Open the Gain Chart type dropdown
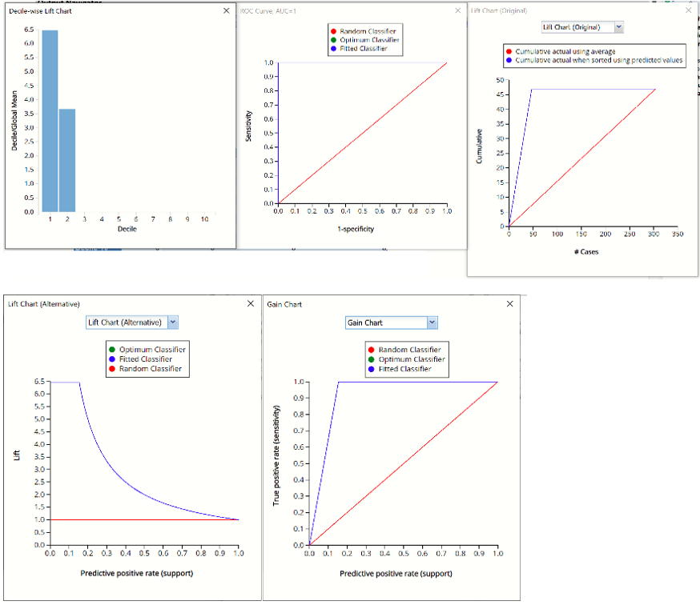 432,323
